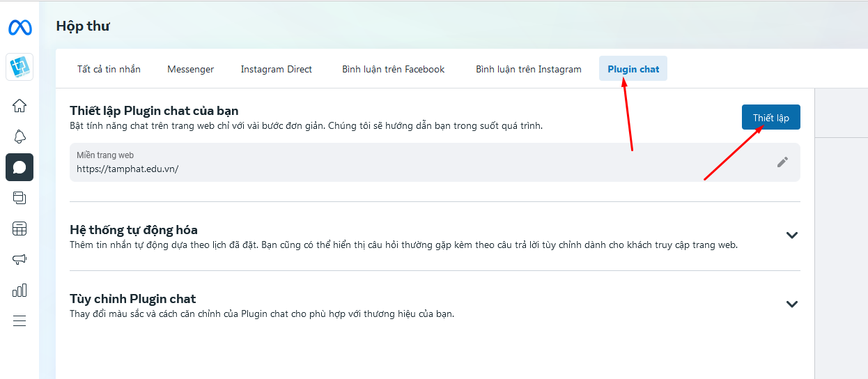View Insights via the bar chart icon

pyautogui.click(x=20, y=290)
